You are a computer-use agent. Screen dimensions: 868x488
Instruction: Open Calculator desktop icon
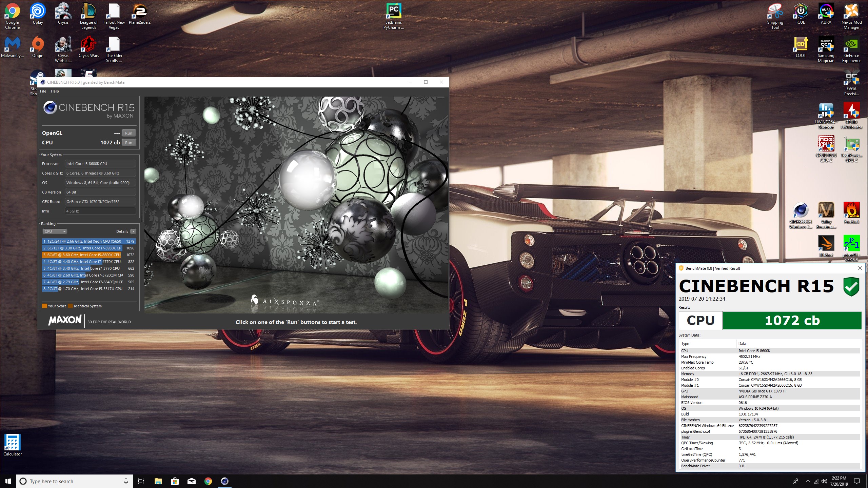12,445
